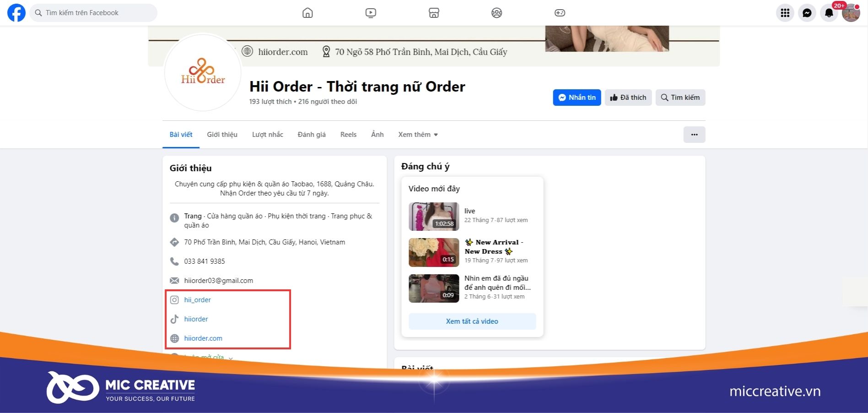Select the Lượt nhắc tab
This screenshot has height=413, width=868.
[268, 135]
